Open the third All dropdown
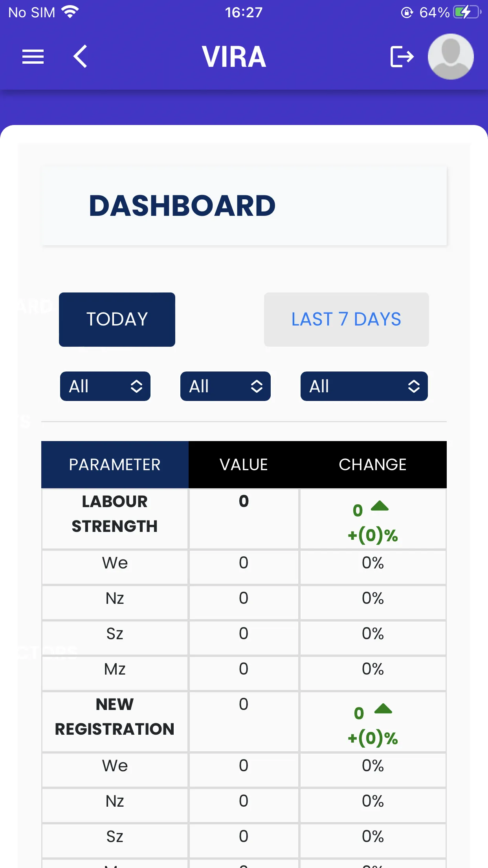 (364, 386)
